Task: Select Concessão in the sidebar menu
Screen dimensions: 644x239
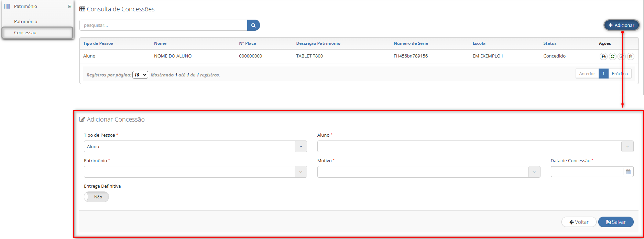Action: (37, 33)
